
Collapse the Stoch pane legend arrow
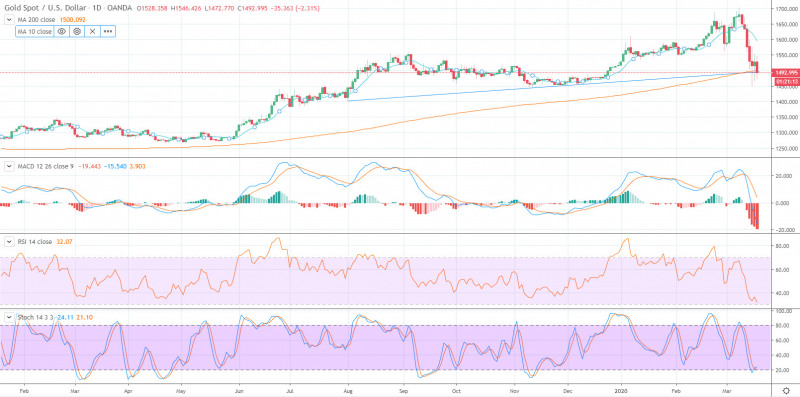click(x=9, y=316)
